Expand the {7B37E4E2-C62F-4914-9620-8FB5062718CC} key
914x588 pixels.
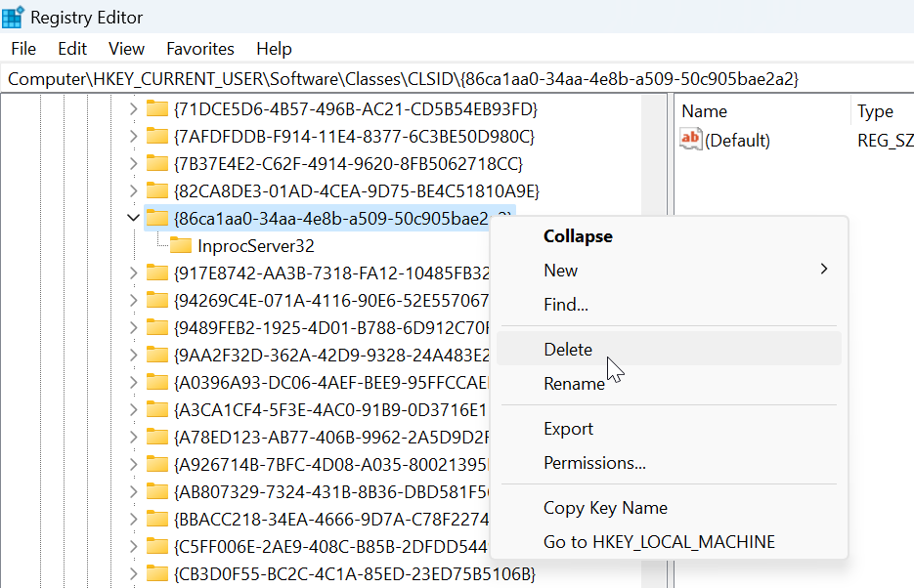134,163
